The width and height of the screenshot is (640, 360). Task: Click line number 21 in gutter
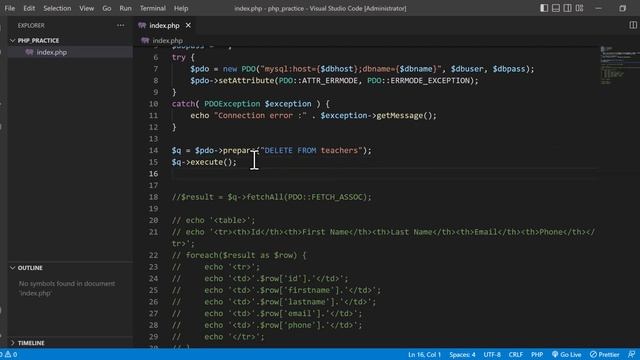(153, 232)
